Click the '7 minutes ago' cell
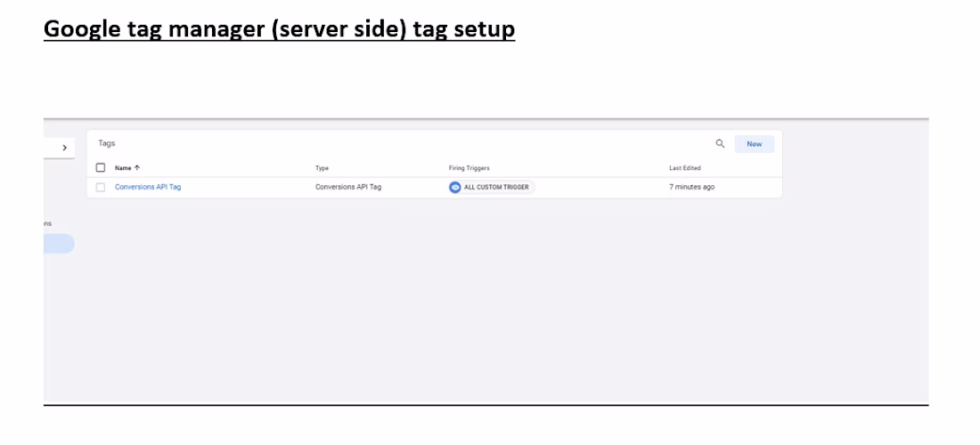 click(x=692, y=187)
